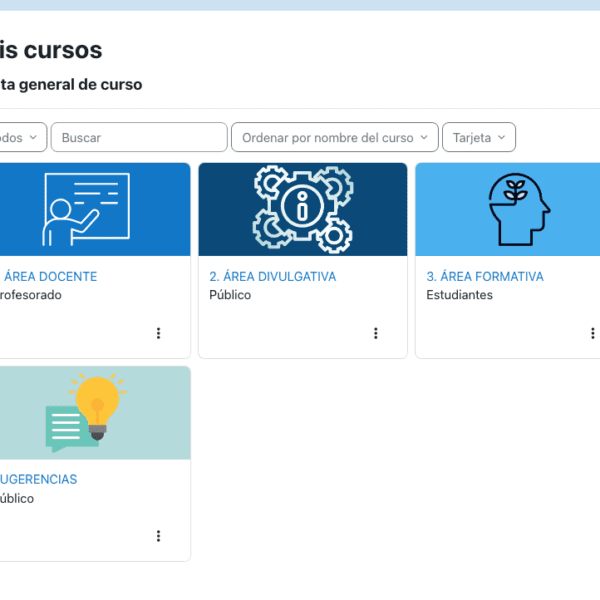Screen dimensions: 600x600
Task: Go to the "3. ÁREA FORMATIVA" title link
Action: (484, 276)
